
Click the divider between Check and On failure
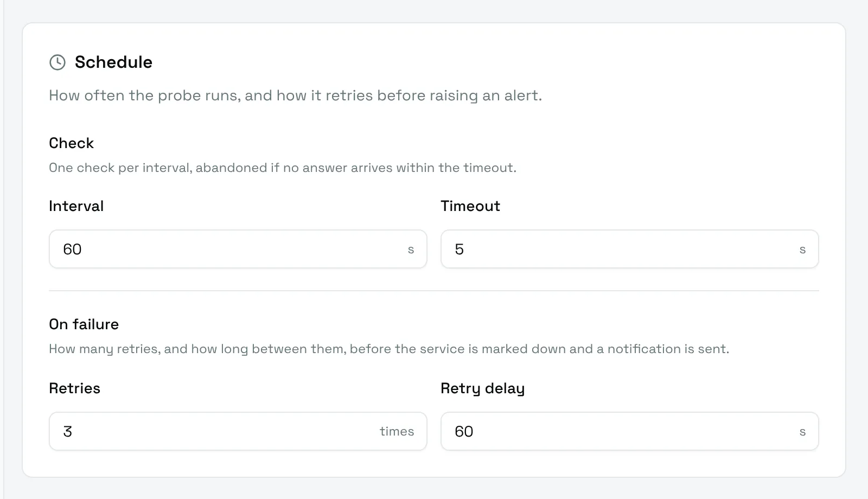[x=434, y=291]
